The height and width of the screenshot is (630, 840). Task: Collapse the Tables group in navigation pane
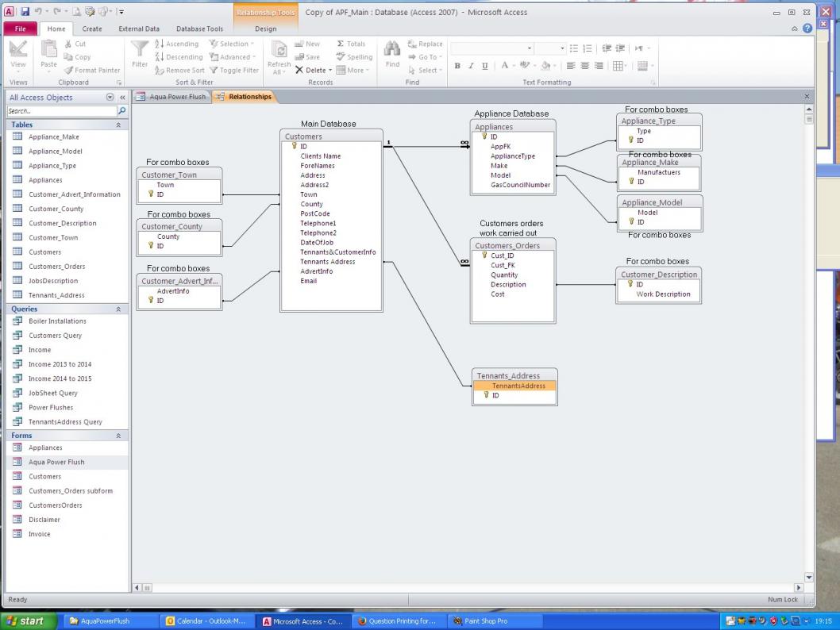(x=118, y=125)
